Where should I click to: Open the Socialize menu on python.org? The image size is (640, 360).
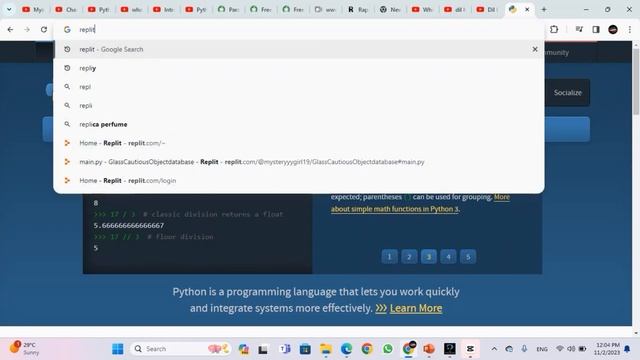pyautogui.click(x=567, y=93)
